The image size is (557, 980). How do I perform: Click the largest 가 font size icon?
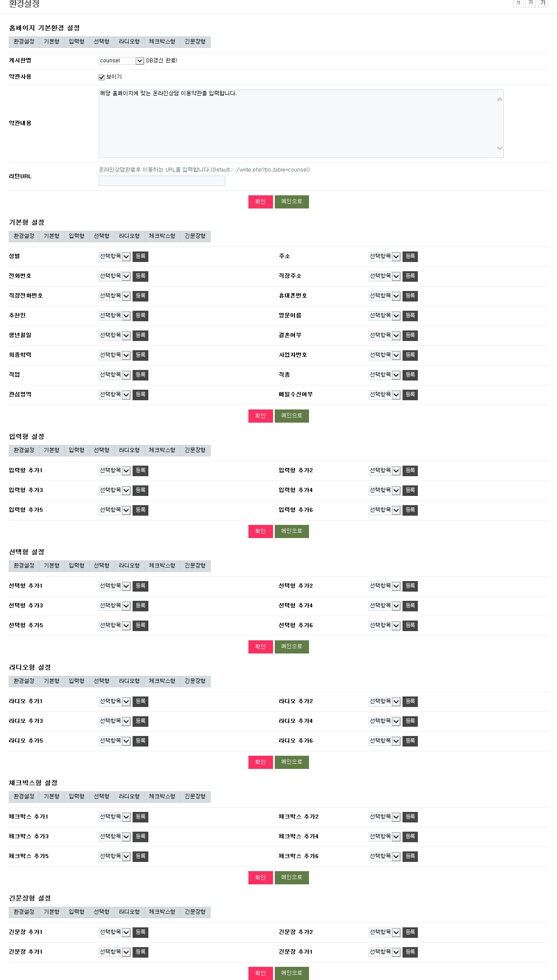(x=543, y=3)
